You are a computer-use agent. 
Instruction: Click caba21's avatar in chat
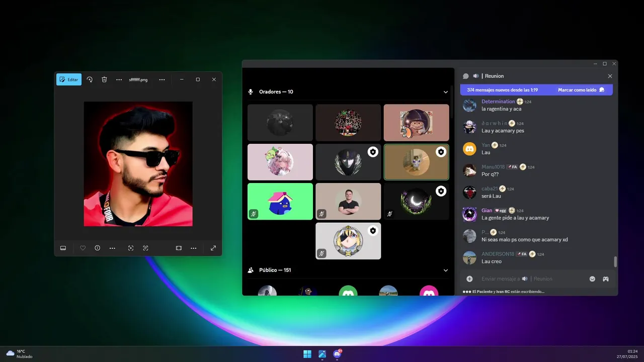469,193
